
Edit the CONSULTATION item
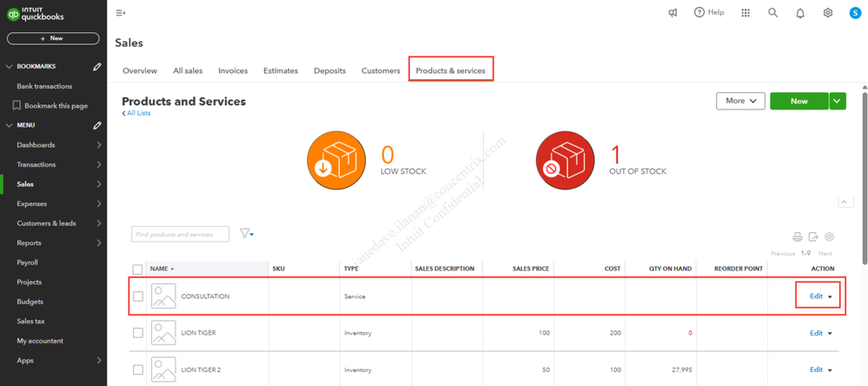tap(816, 296)
